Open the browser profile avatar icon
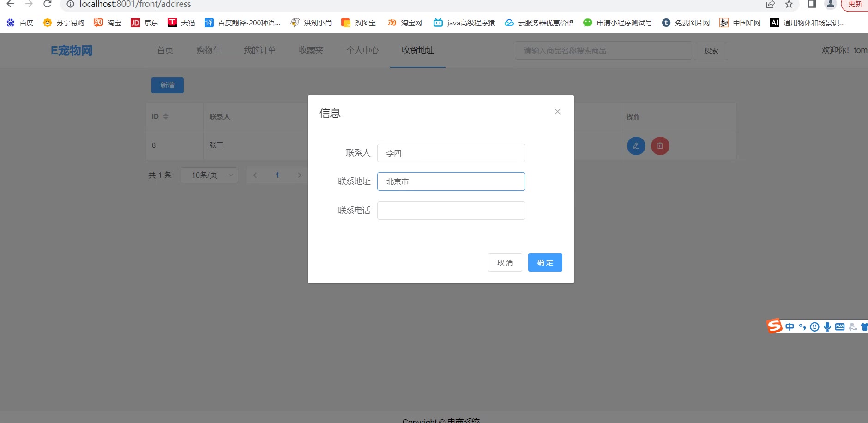868x423 pixels. pyautogui.click(x=831, y=4)
